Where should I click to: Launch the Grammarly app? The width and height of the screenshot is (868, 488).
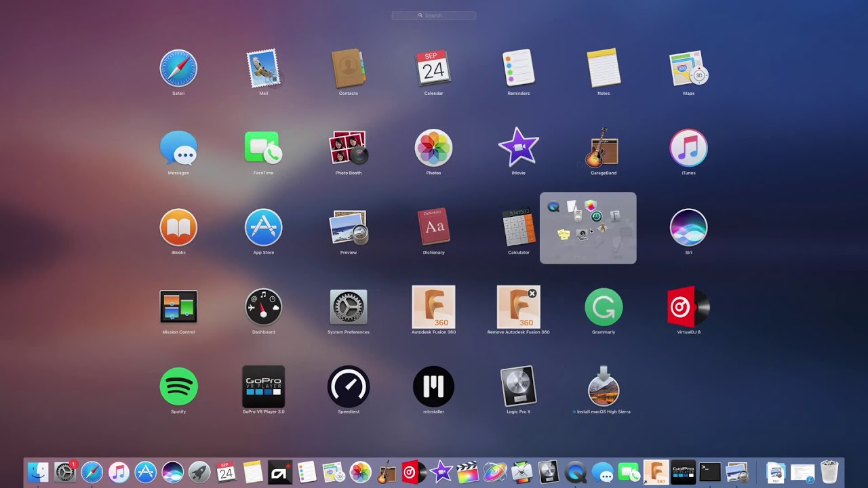[x=604, y=306]
